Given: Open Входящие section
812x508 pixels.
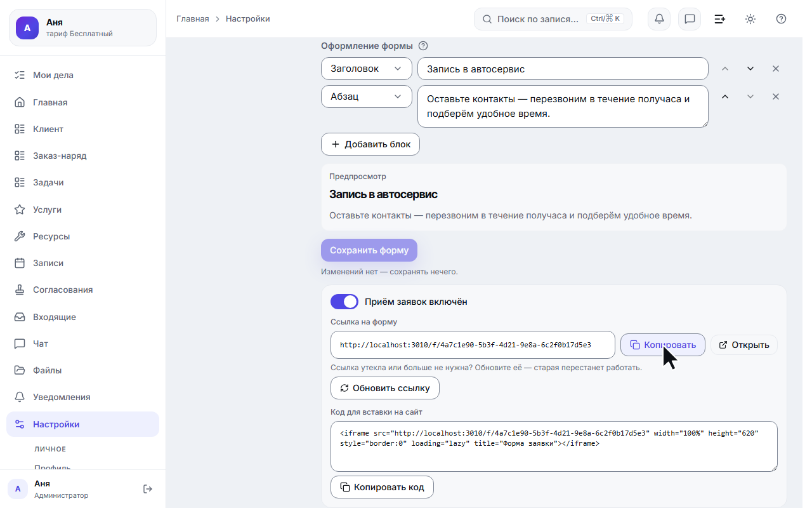Looking at the screenshot, I should click(x=82, y=317).
